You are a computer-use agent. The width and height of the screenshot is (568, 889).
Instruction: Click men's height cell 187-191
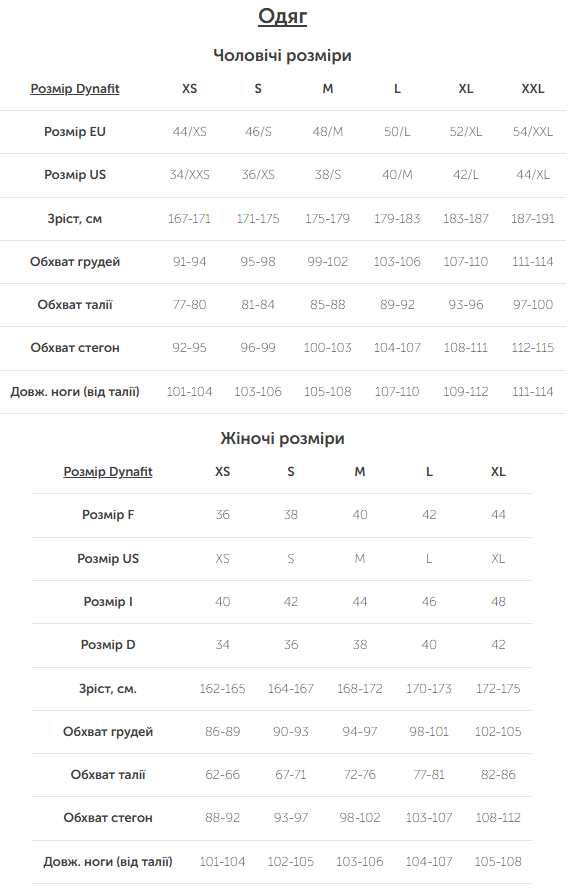click(533, 218)
